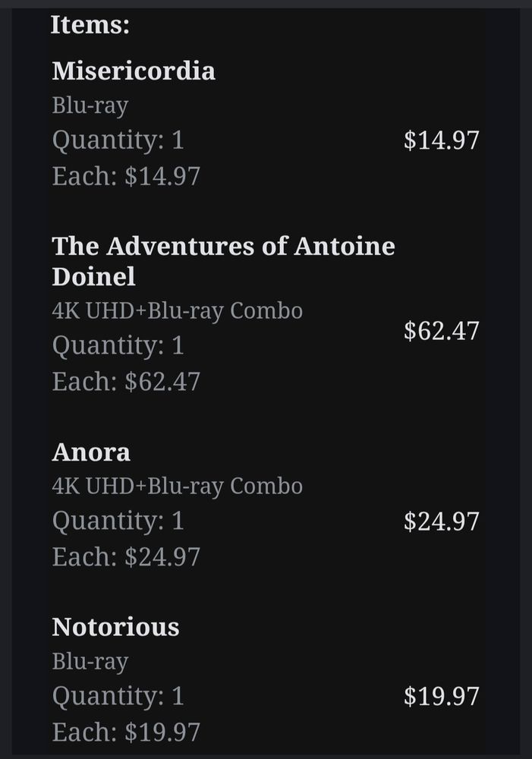The width and height of the screenshot is (532, 759).
Task: Click the Items: heading
Action: [x=90, y=25]
